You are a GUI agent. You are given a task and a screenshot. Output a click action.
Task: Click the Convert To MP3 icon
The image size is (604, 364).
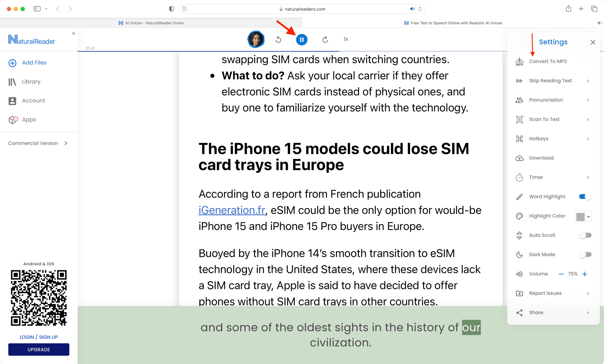coord(520,61)
